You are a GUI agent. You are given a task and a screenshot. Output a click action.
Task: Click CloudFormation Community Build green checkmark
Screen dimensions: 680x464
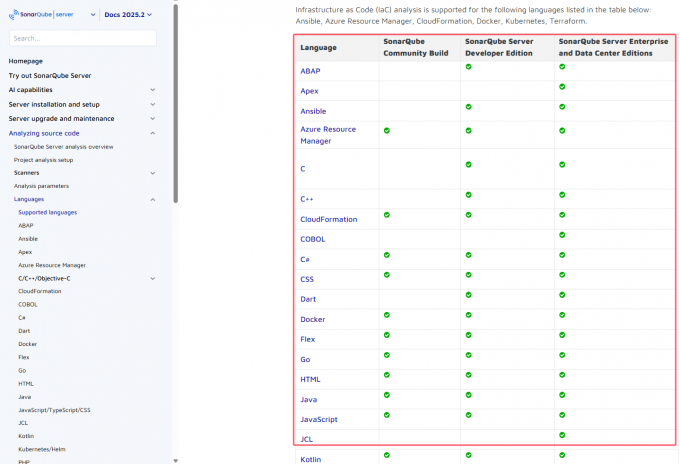click(x=387, y=215)
